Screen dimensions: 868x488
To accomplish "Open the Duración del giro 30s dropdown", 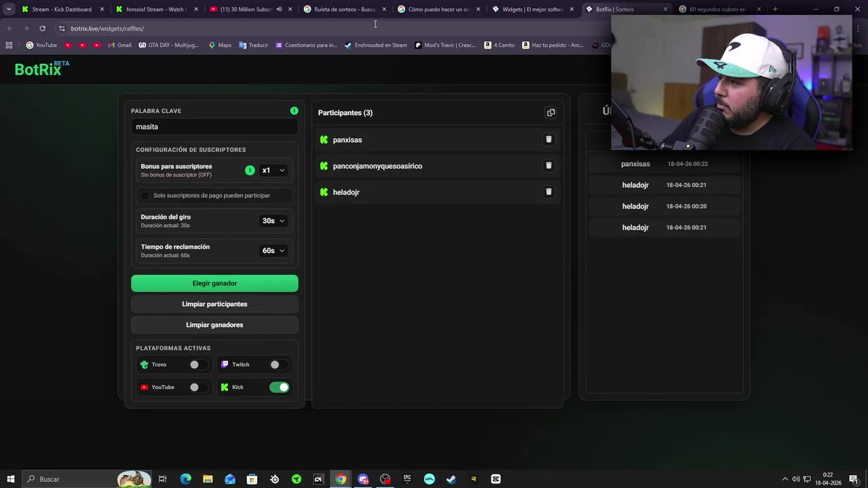I will (273, 220).
